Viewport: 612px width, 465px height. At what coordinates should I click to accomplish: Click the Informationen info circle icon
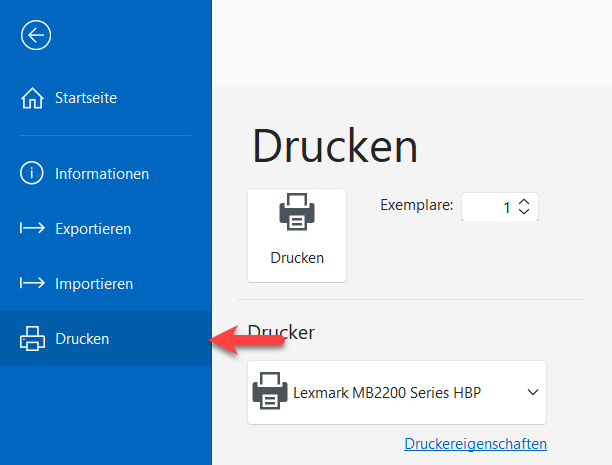[x=32, y=173]
